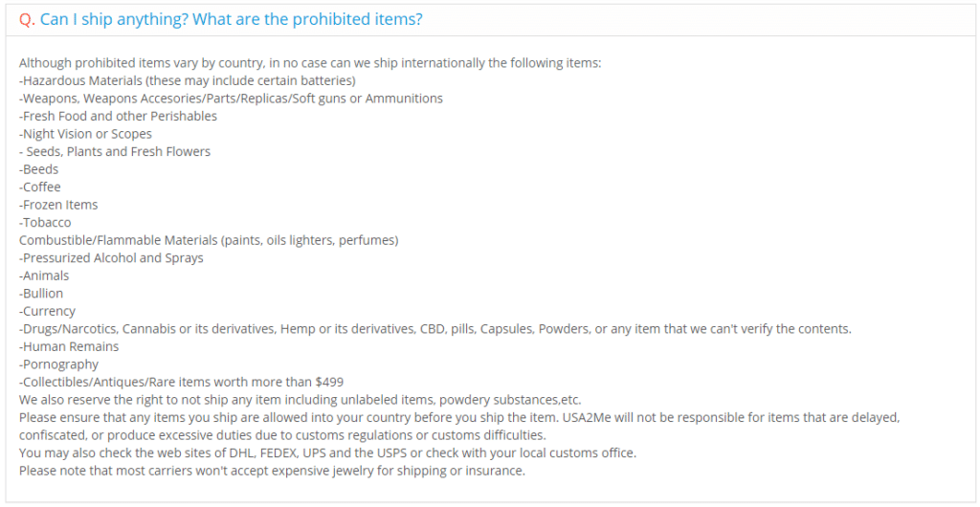Viewport: 980px width, 507px height.
Task: Click the Combustible/Flammable Materials line
Action: [x=209, y=240]
